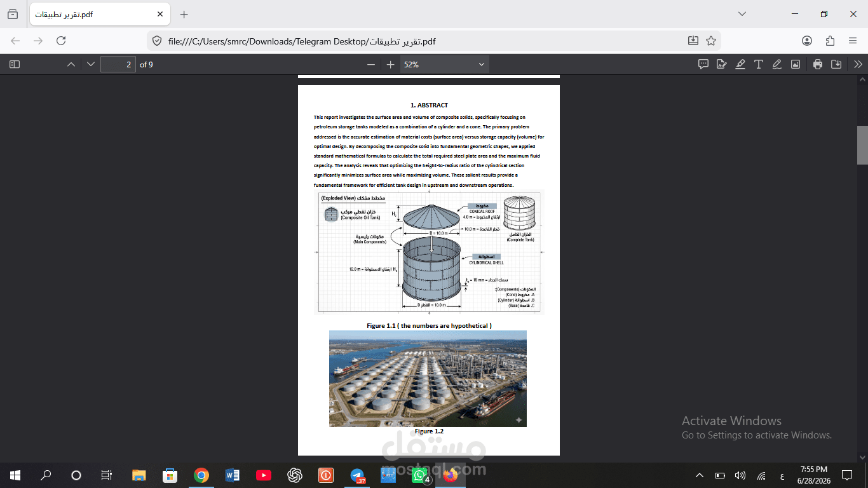Select the تقرير تطبيقات.pdf tab
Screen dimensions: 868x488
pyautogui.click(x=100, y=14)
